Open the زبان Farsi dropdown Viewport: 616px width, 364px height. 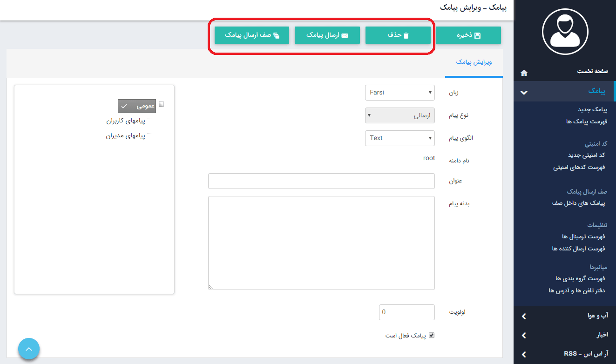tap(399, 93)
